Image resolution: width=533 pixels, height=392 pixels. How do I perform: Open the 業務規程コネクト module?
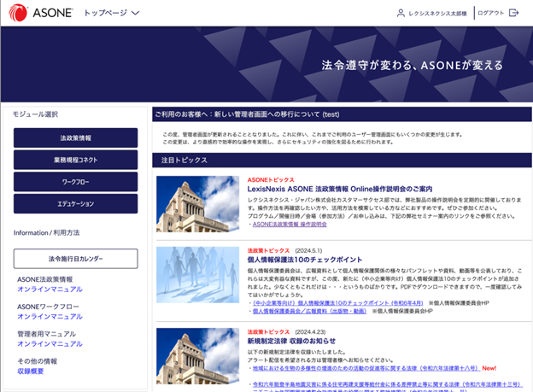click(x=75, y=160)
